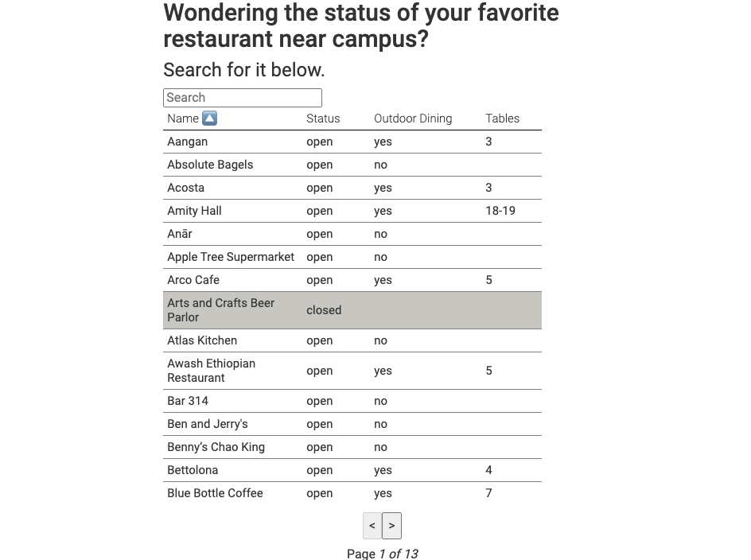
Task: Click the Amity Hall entry
Action: click(x=194, y=211)
